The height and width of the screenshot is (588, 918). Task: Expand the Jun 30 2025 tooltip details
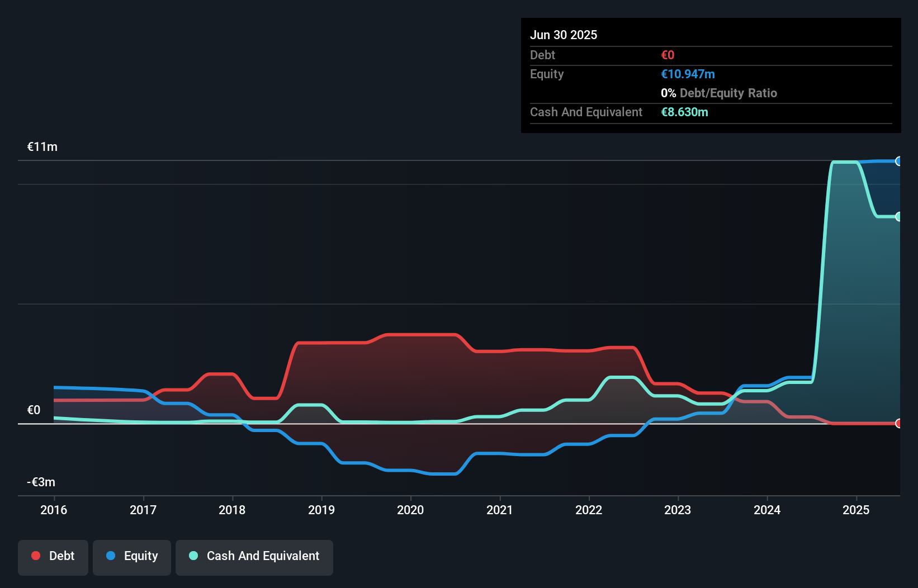[564, 35]
